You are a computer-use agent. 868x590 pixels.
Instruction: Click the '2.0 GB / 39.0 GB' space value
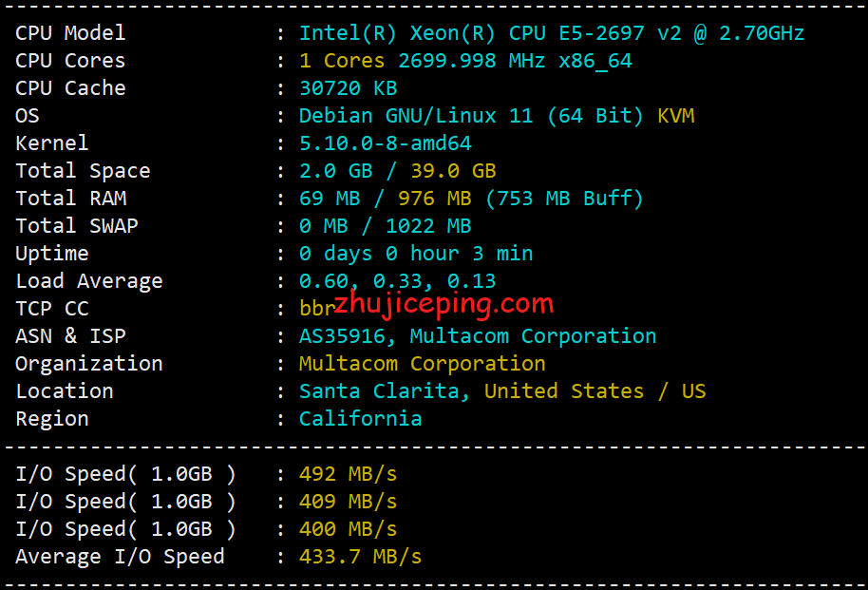pyautogui.click(x=398, y=171)
